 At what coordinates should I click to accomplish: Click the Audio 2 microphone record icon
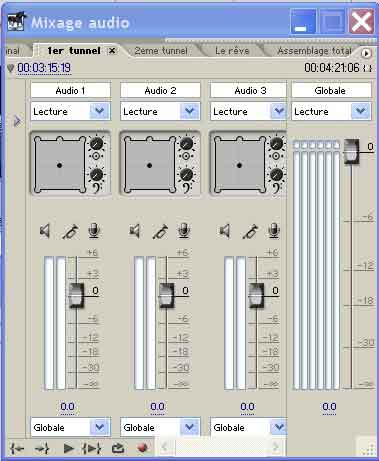pyautogui.click(x=184, y=230)
